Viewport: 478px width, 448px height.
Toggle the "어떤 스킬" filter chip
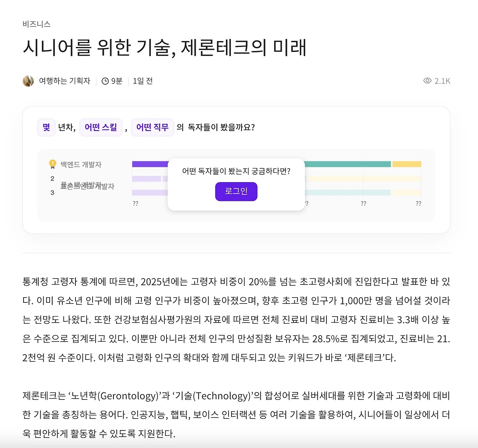click(x=101, y=127)
